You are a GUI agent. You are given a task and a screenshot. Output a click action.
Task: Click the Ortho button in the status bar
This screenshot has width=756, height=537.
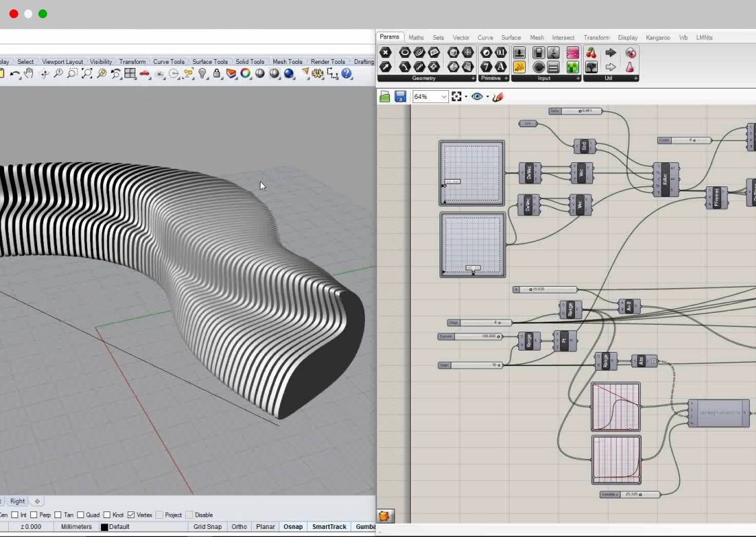pos(239,526)
